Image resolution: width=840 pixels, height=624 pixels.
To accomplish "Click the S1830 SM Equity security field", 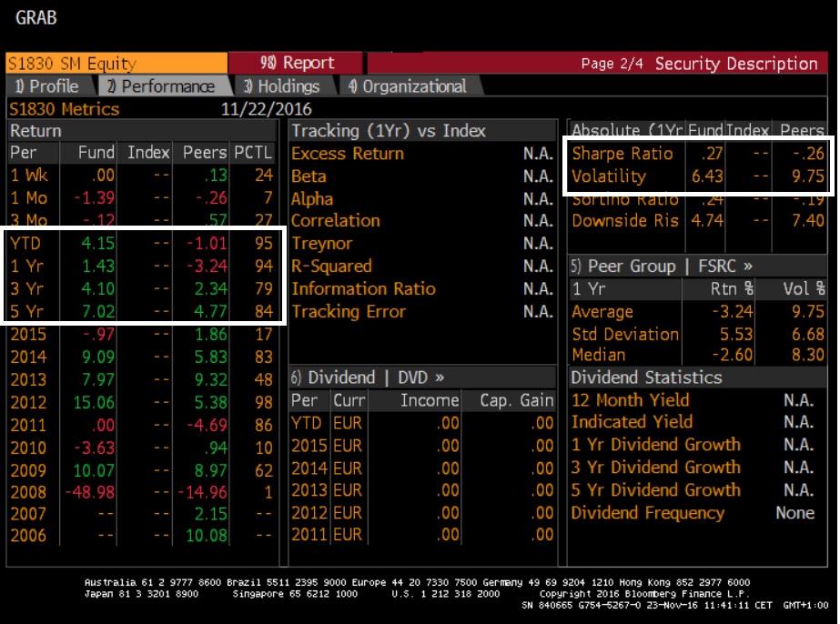I will (x=116, y=63).
